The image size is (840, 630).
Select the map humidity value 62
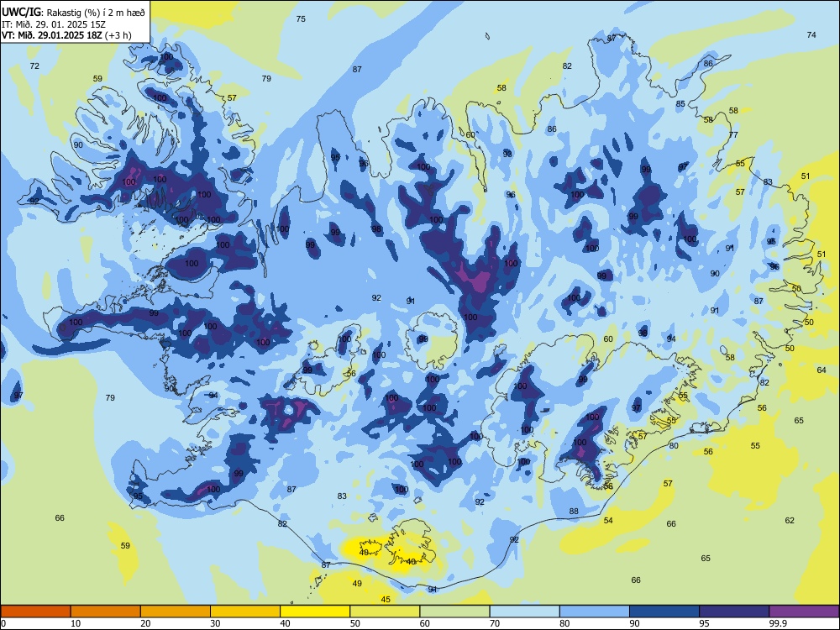(790, 520)
